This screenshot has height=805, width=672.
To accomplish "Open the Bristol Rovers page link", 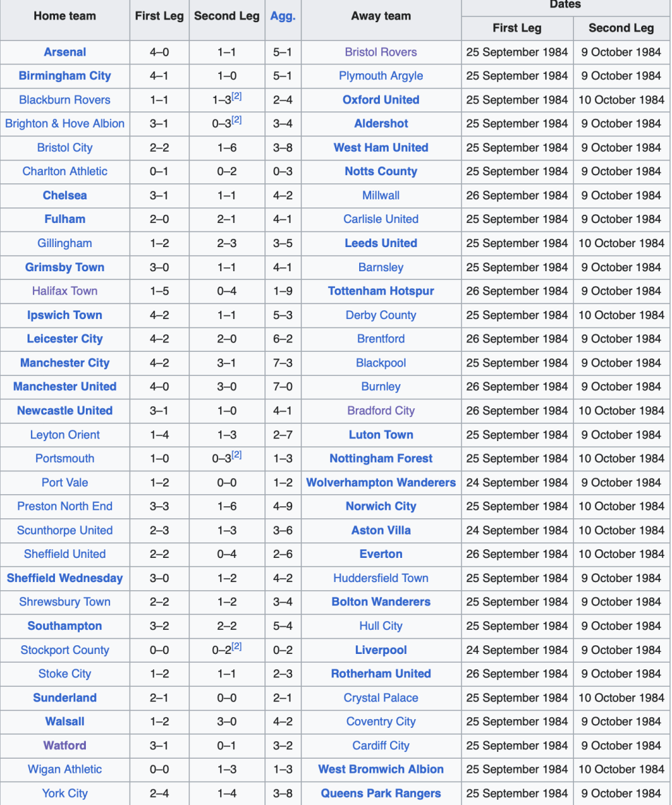I will tap(381, 52).
